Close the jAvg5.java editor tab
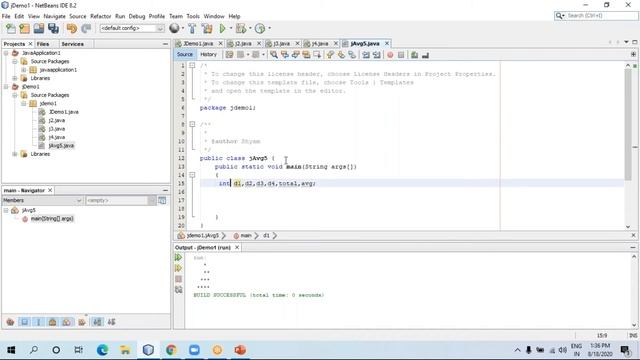Screen dimensions: 640x360 (x=387, y=43)
